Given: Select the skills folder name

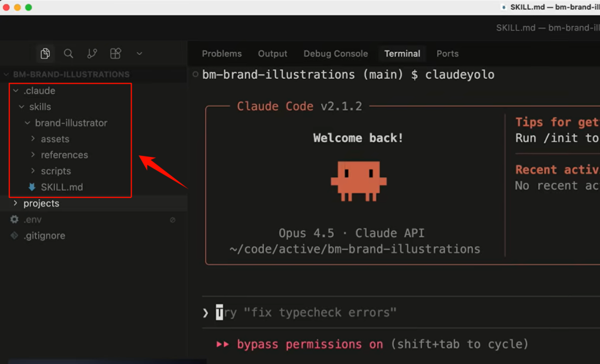Looking at the screenshot, I should 40,107.
